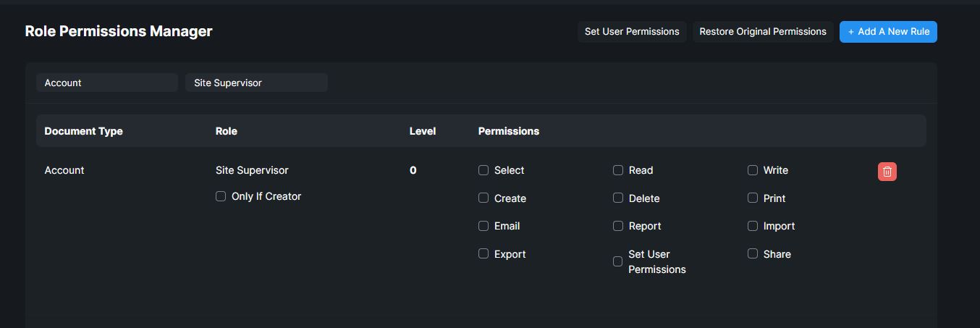Toggle the Only If Creator checkbox
Image resolution: width=980 pixels, height=328 pixels.
(x=221, y=196)
